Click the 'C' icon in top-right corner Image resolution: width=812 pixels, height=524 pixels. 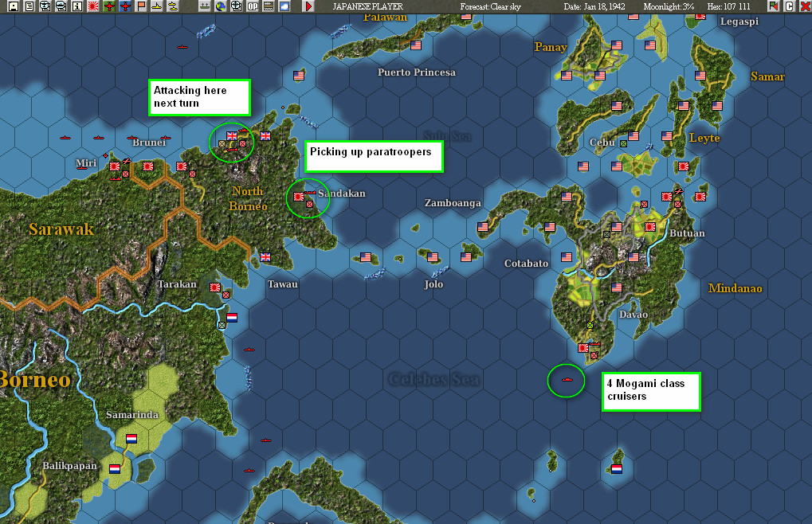789,6
